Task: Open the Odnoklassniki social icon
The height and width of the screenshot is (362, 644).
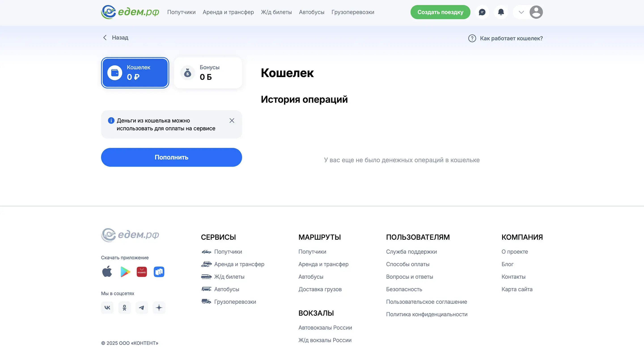Action: (x=125, y=307)
